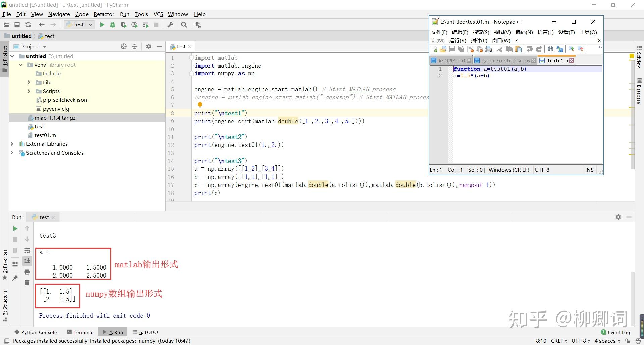This screenshot has width=644, height=345.
Task: Click the print icon in Run panel
Action: 27,272
